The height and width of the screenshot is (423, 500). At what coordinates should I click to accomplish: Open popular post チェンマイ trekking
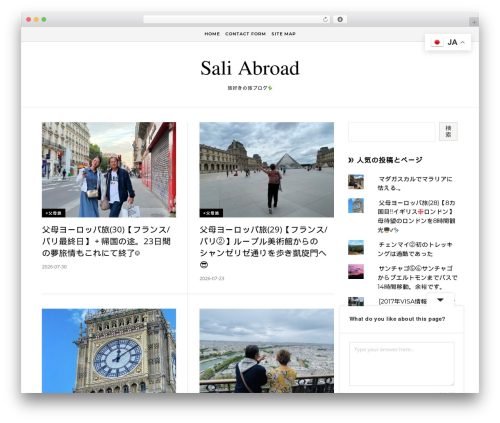tap(415, 249)
